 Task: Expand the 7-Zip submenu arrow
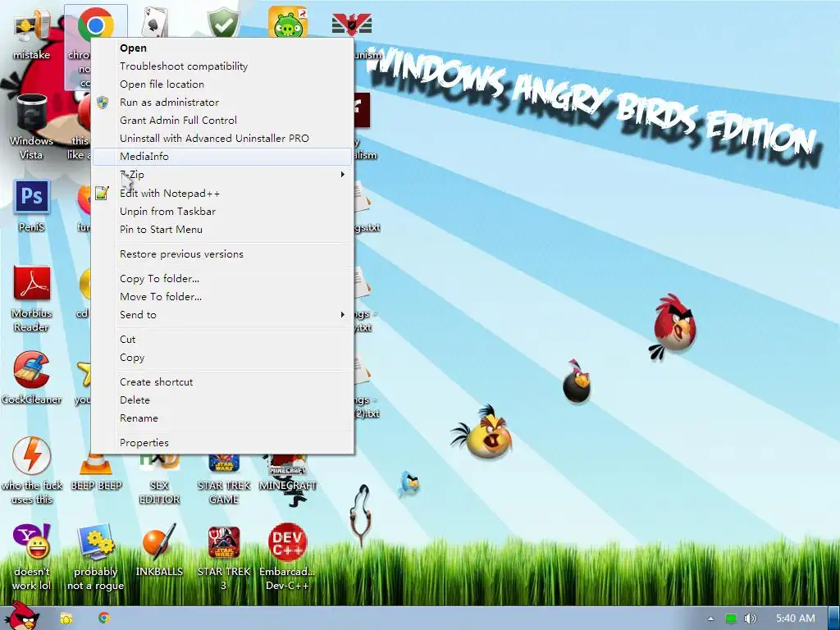[342, 174]
